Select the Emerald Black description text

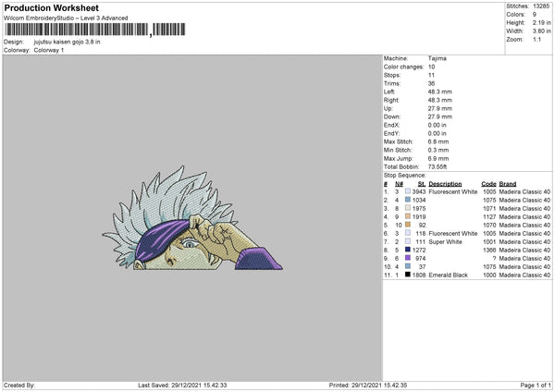[x=448, y=275]
